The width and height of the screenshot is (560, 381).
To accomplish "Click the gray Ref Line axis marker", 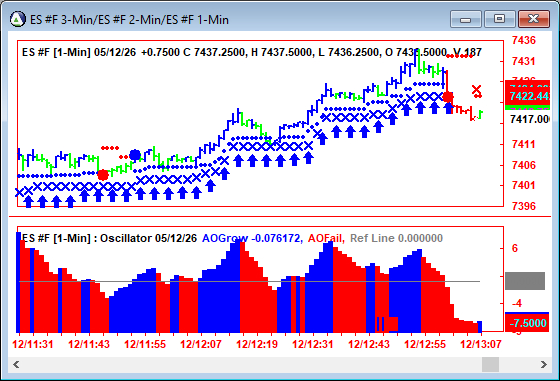I will tap(525, 281).
